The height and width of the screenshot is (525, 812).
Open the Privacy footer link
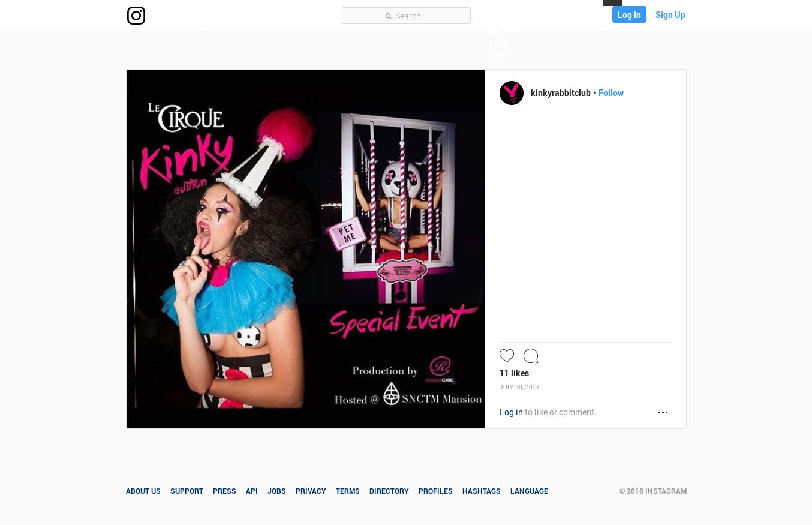tap(311, 491)
